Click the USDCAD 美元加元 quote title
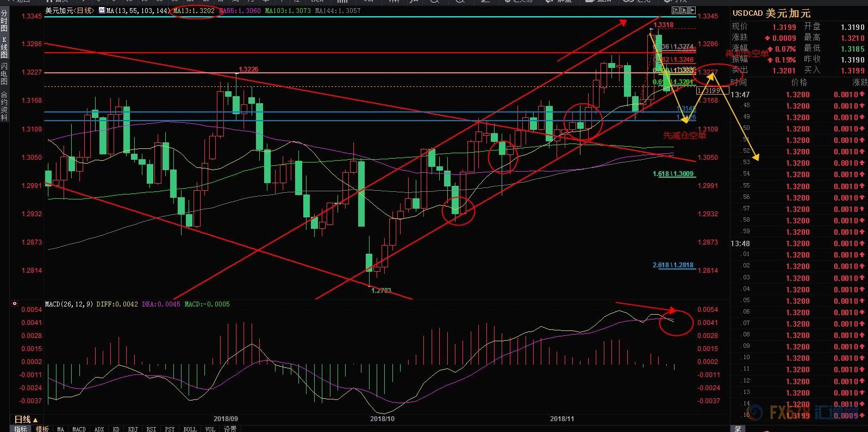Image resolution: width=868 pixels, height=432 pixels. (771, 14)
